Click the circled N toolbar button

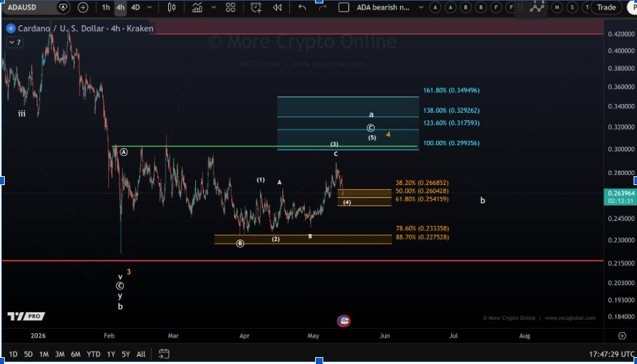click(x=557, y=7)
